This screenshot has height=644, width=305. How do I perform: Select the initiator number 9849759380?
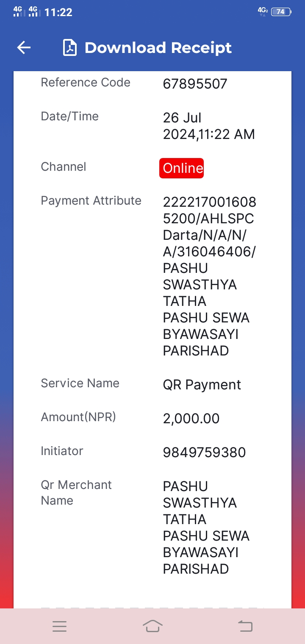coord(204,452)
